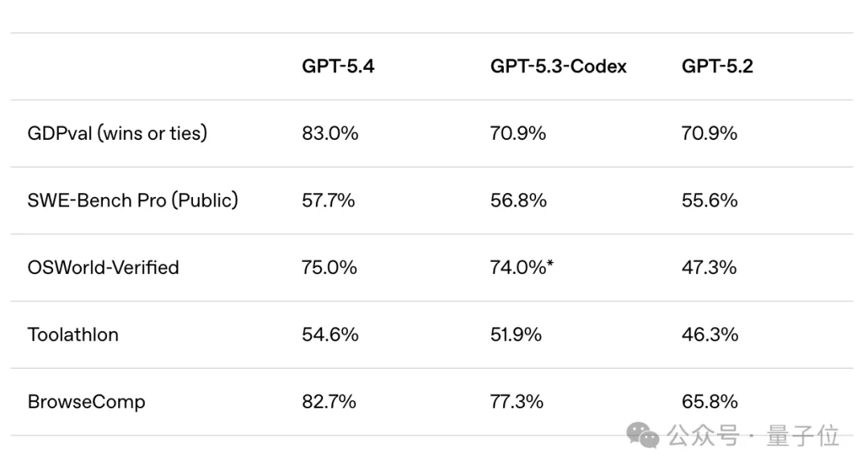This screenshot has width=868, height=471.
Task: Click the WeChat logo watermark icon
Action: [x=643, y=436]
